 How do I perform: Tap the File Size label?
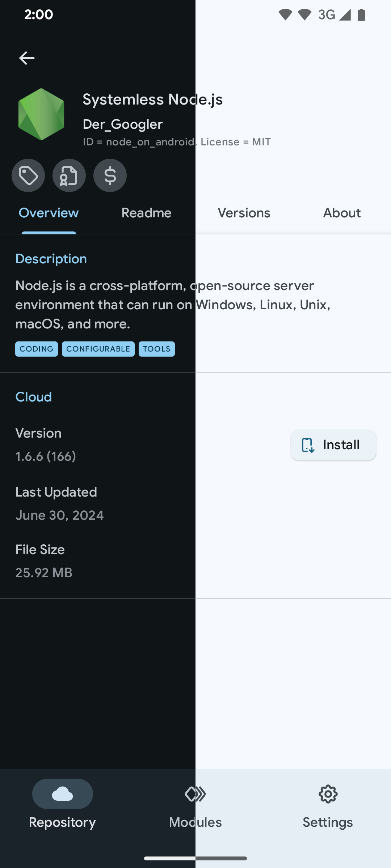click(40, 550)
